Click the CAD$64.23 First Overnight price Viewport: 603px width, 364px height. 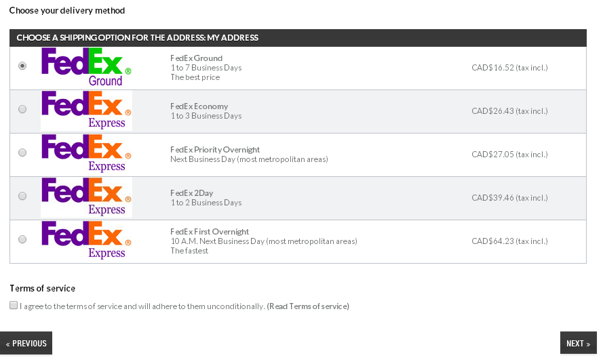tap(509, 241)
